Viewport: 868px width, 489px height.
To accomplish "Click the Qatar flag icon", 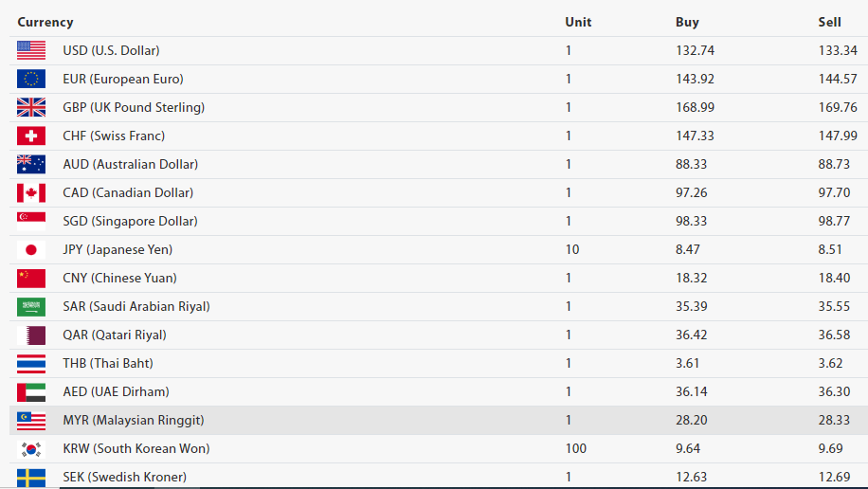I will coord(30,335).
